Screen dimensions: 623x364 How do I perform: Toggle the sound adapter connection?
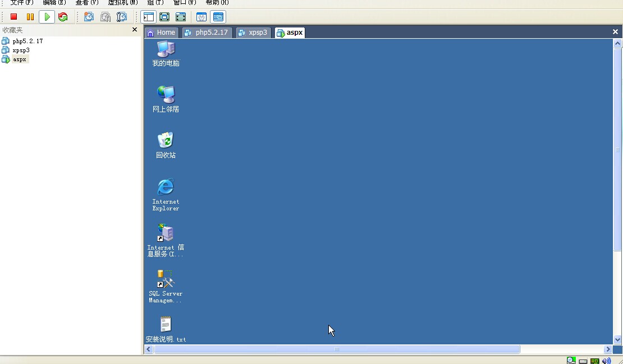point(607,360)
